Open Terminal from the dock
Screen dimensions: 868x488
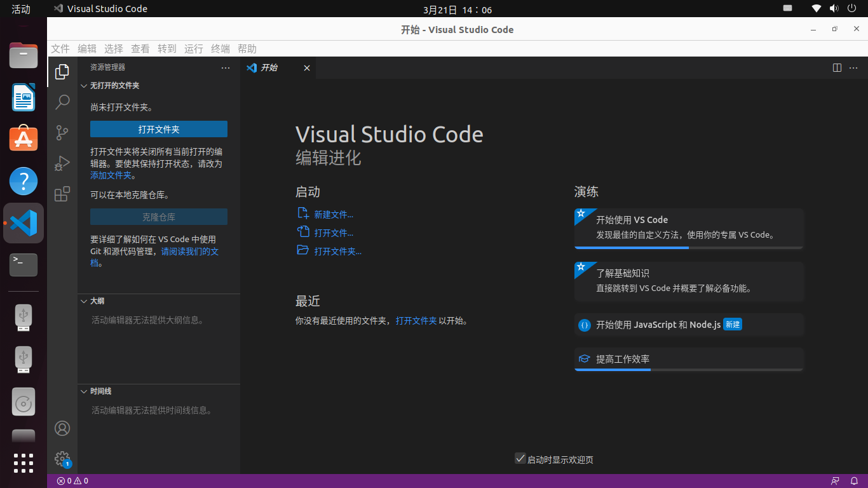(x=24, y=265)
